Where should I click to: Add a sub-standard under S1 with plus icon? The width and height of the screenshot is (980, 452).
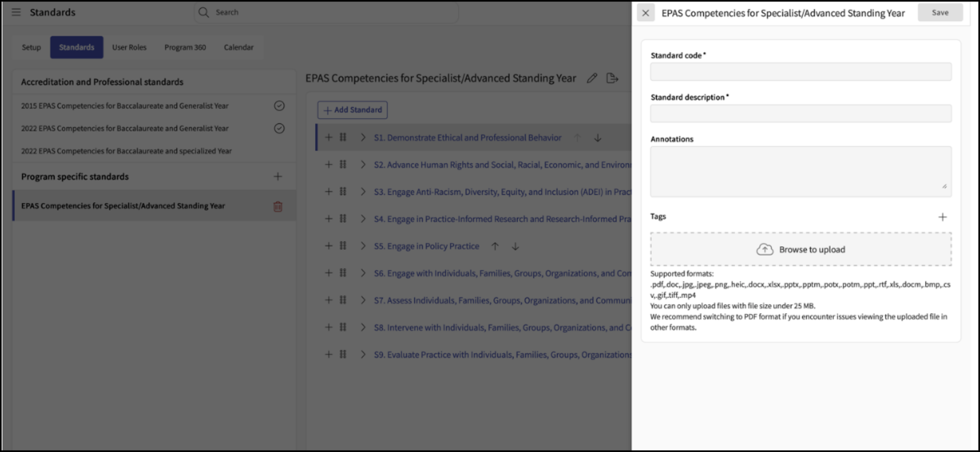pyautogui.click(x=329, y=137)
